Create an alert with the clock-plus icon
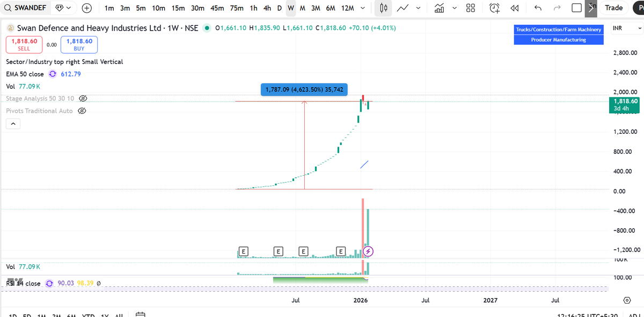The height and width of the screenshot is (317, 644). point(495,8)
